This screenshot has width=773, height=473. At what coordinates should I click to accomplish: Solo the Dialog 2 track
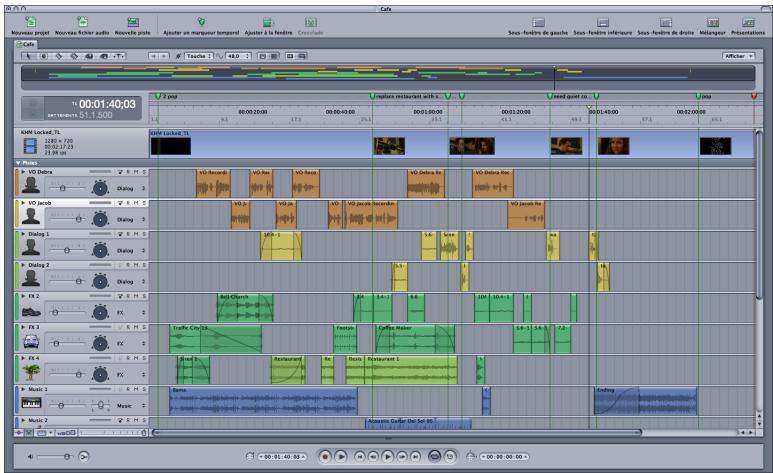pyautogui.click(x=144, y=265)
